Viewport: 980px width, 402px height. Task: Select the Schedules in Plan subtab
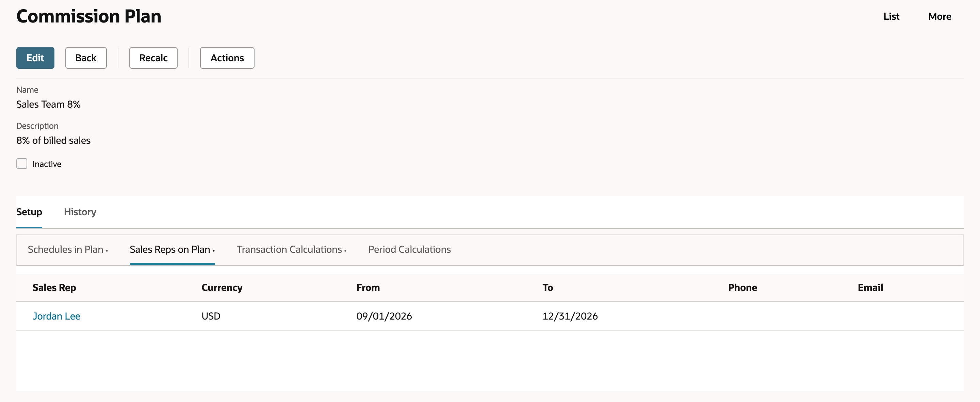pyautogui.click(x=68, y=250)
